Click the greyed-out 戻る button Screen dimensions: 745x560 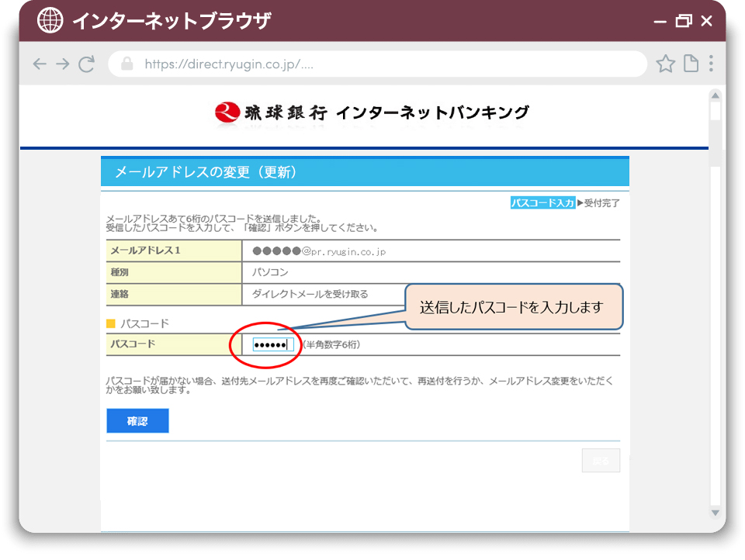(601, 461)
